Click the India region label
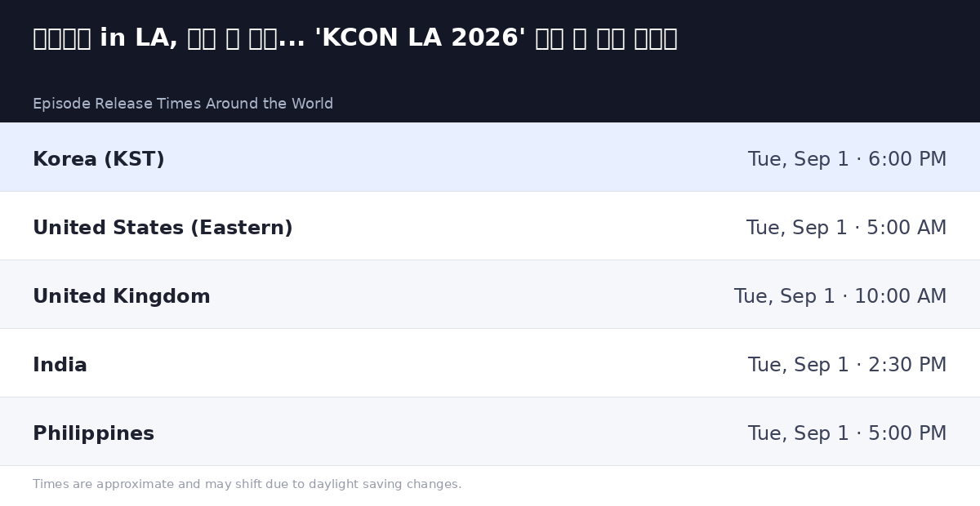The width and height of the screenshot is (980, 506). click(x=60, y=366)
